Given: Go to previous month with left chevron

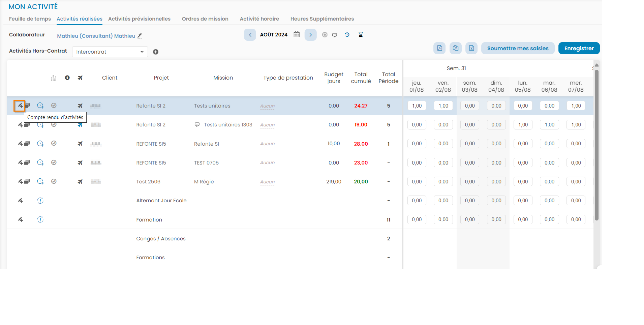Looking at the screenshot, I should point(250,35).
